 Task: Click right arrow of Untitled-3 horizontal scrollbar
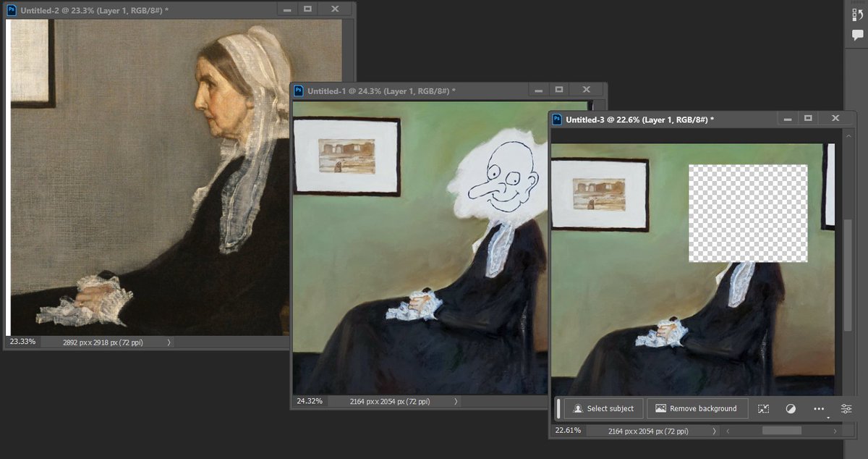click(835, 431)
